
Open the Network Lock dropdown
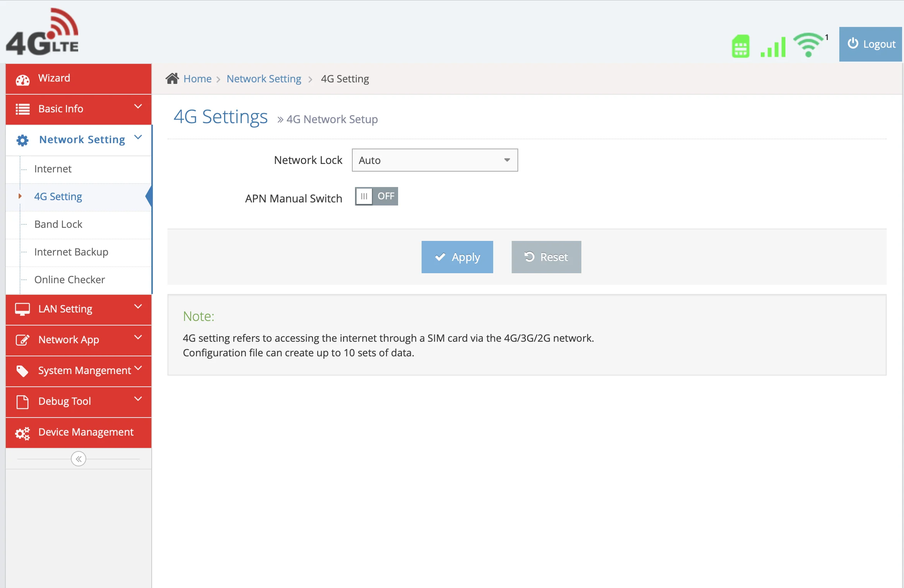pos(435,160)
